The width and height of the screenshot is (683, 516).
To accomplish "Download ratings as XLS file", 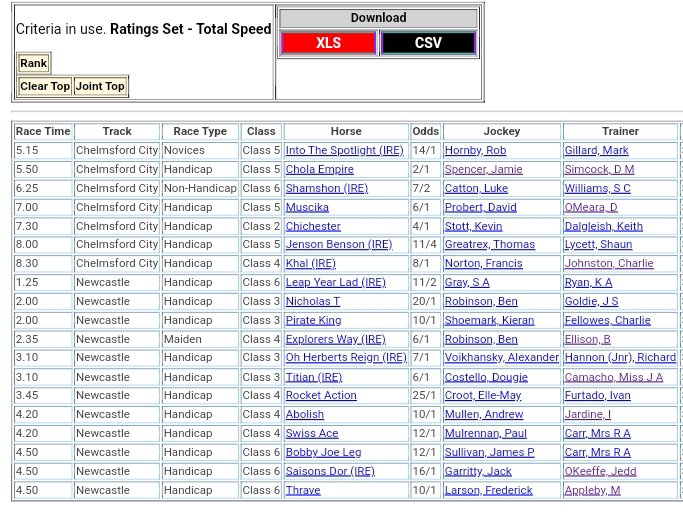I will pos(328,43).
